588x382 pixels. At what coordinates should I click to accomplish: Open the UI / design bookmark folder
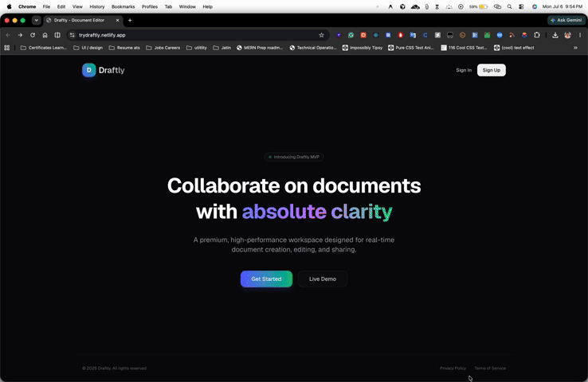pos(88,48)
